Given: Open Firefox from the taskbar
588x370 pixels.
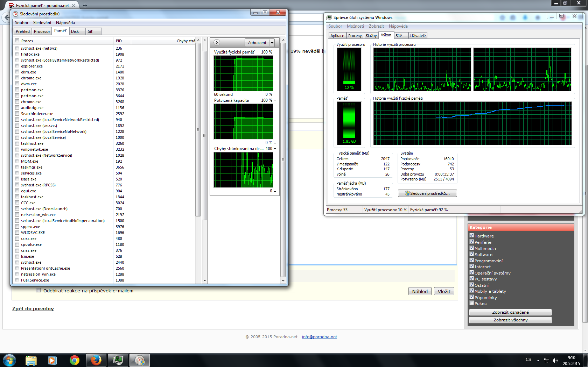Looking at the screenshot, I should [96, 360].
